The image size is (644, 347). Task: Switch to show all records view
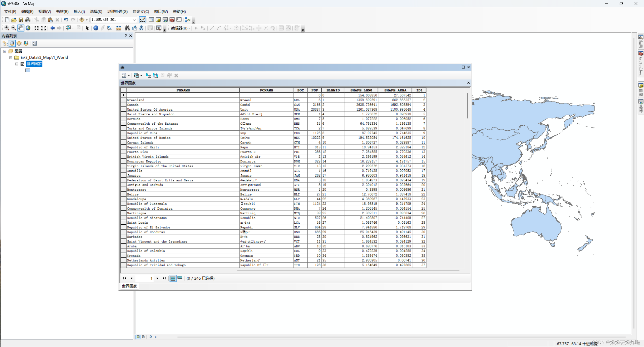pyautogui.click(x=173, y=278)
